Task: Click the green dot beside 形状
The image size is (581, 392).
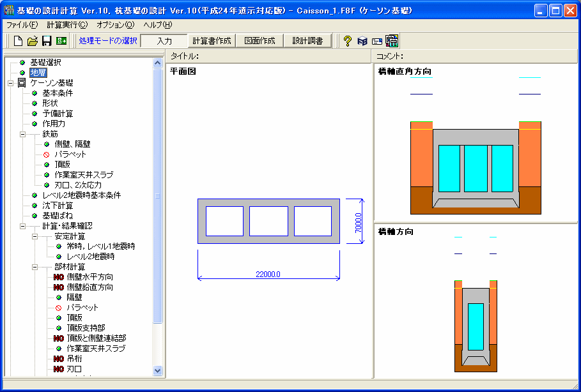Action: point(35,103)
